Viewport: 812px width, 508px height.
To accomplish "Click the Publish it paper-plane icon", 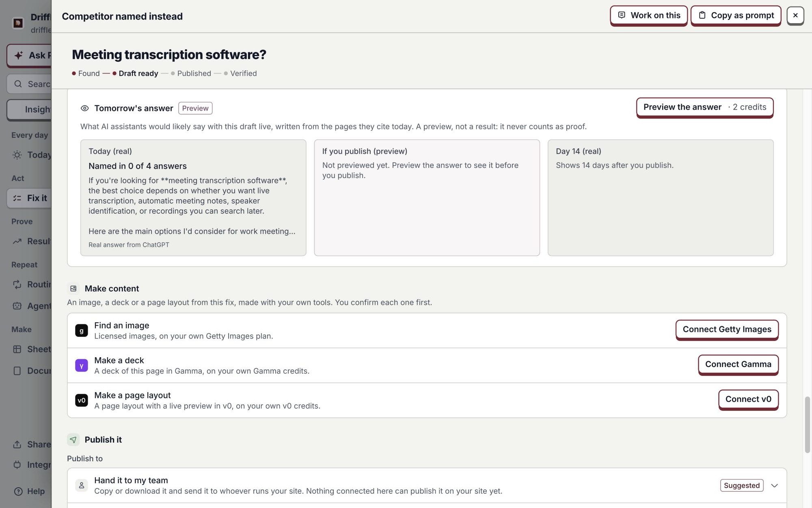I will click(73, 440).
